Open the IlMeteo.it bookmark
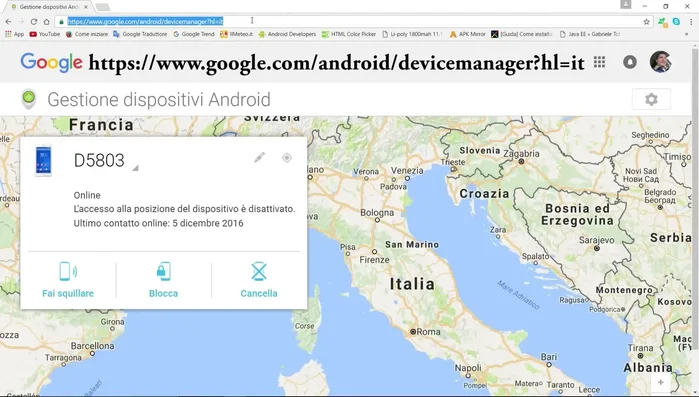699x397 pixels. (x=236, y=34)
